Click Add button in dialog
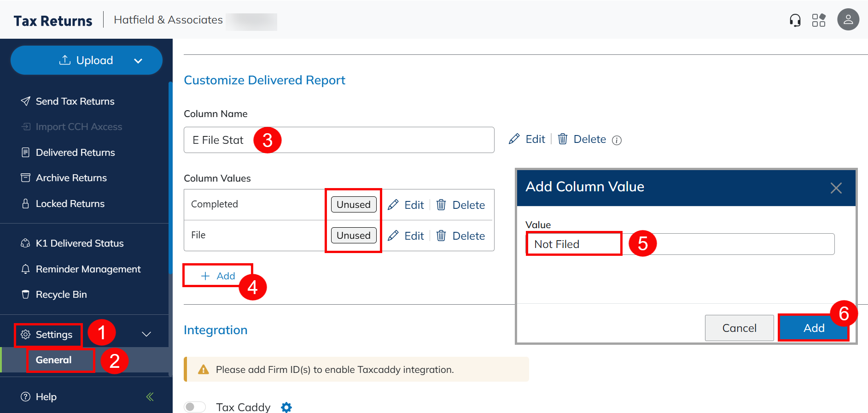This screenshot has width=868, height=413. point(813,328)
